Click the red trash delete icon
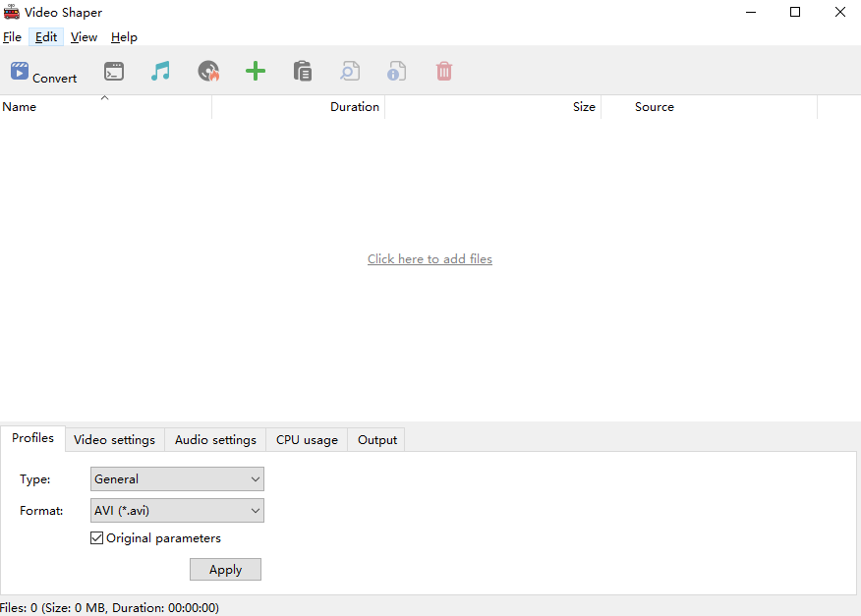 coord(443,72)
